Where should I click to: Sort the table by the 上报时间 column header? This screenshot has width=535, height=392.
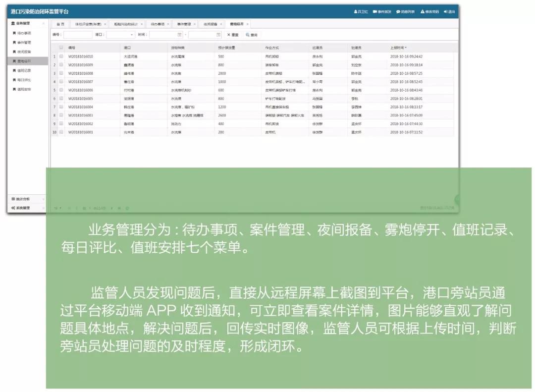[x=398, y=48]
